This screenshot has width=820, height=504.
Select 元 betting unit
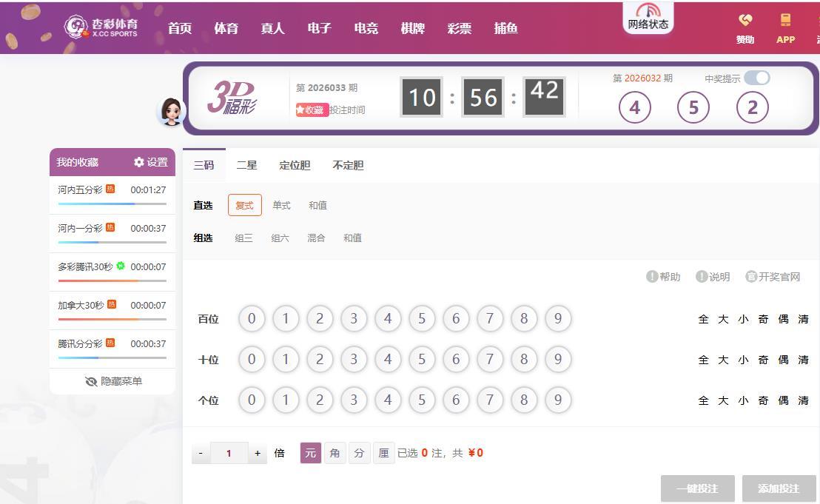pyautogui.click(x=311, y=453)
